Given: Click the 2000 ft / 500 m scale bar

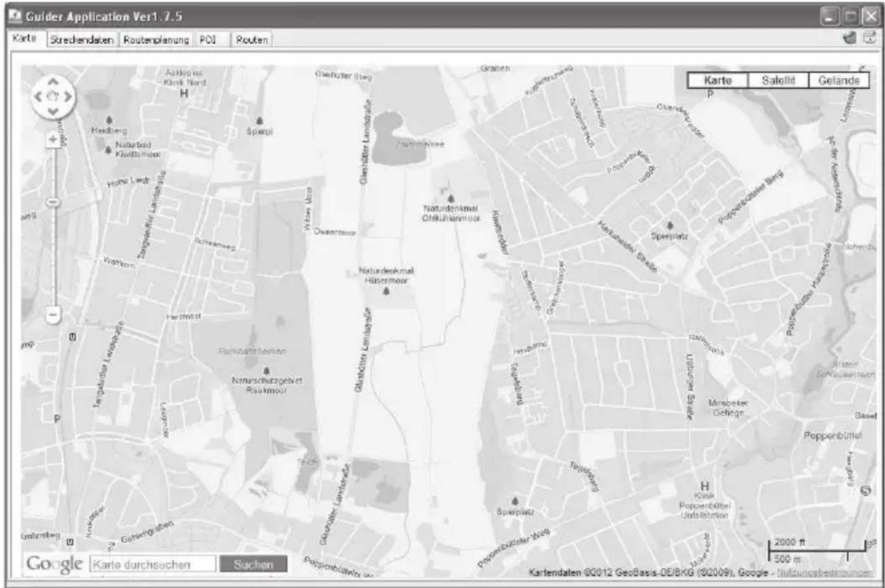Looking at the screenshot, I should click(817, 551).
